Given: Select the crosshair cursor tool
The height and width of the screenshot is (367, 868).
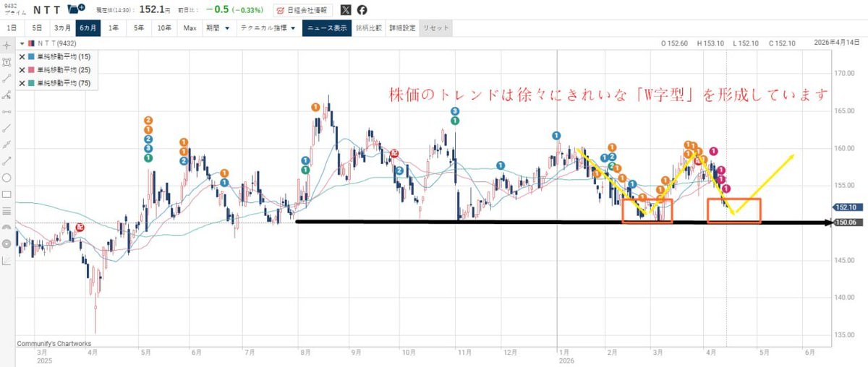Looking at the screenshot, I should [x=7, y=45].
